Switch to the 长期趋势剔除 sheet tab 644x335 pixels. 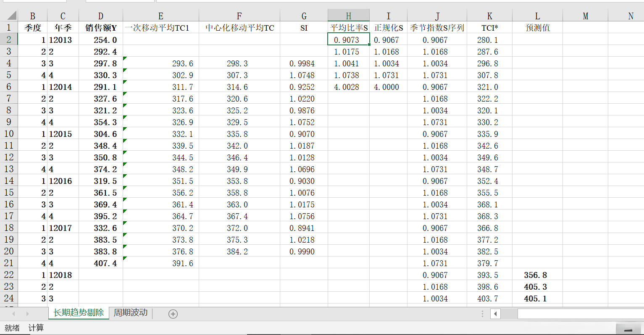79,313
